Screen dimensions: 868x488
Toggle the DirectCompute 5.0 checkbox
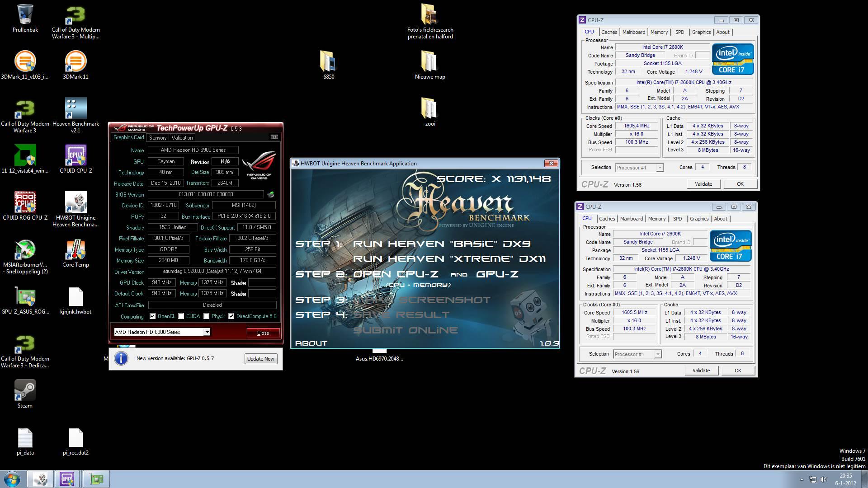[231, 316]
